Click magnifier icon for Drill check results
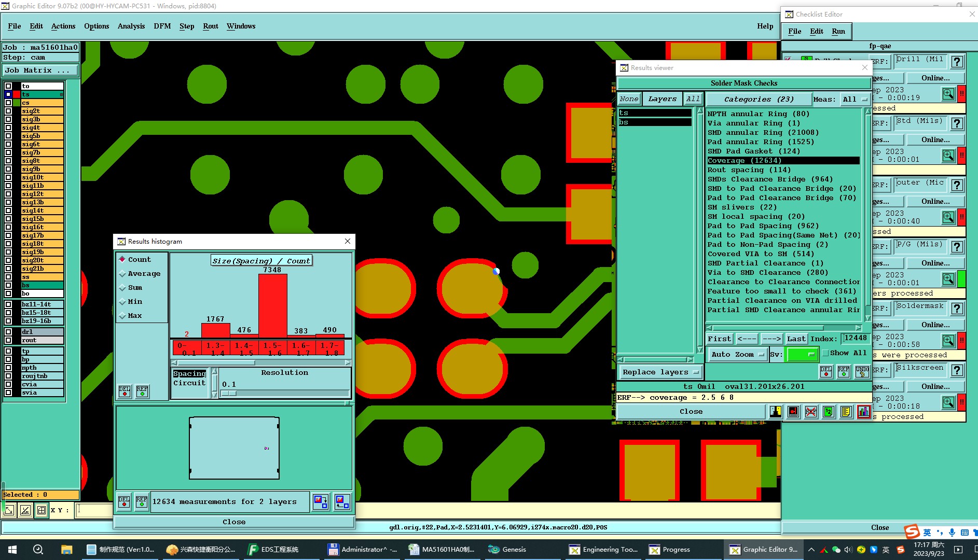 (948, 94)
